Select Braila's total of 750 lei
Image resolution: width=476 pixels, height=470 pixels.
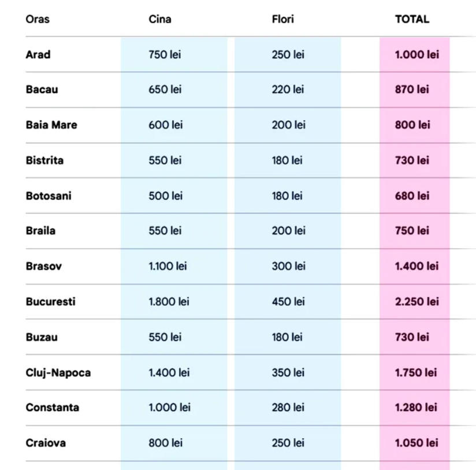tap(412, 230)
